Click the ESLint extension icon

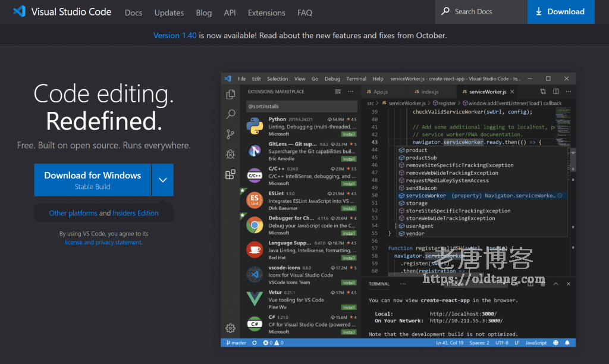[x=255, y=200]
